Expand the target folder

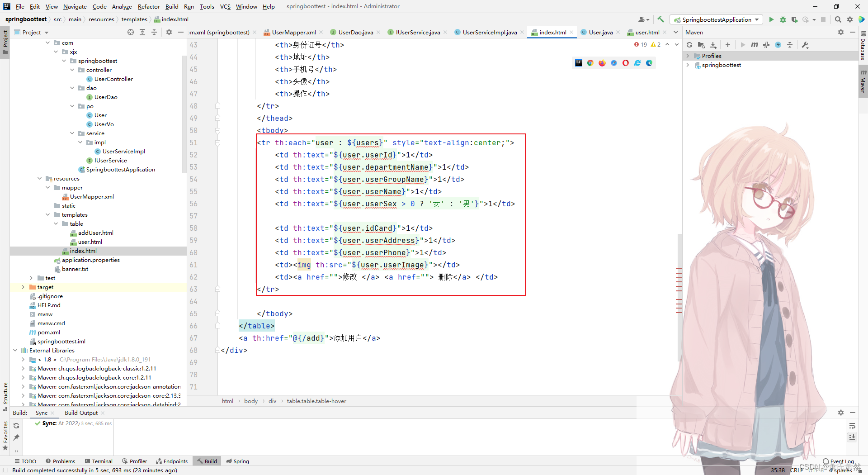pos(23,287)
